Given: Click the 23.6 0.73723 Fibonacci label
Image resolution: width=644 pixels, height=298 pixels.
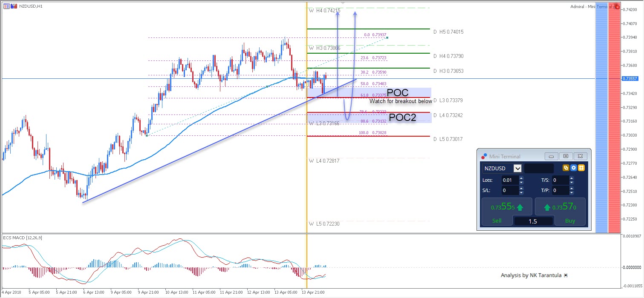Looking at the screenshot, I should tap(374, 58).
